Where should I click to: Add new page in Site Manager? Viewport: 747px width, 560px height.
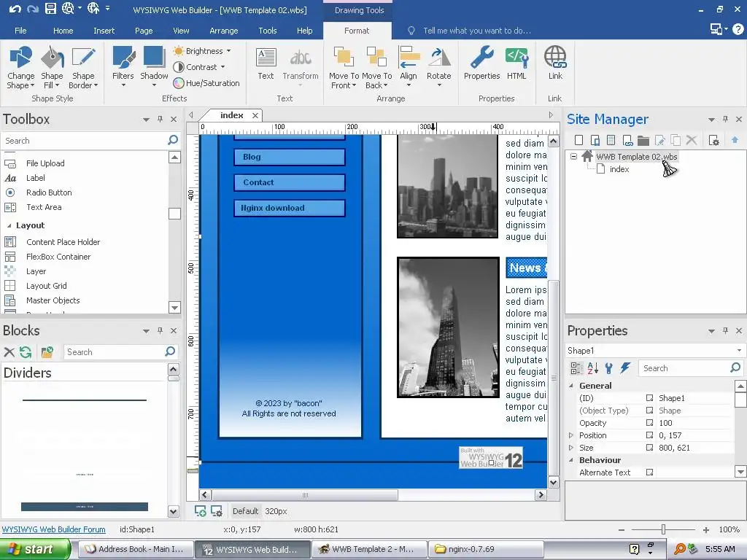point(578,140)
